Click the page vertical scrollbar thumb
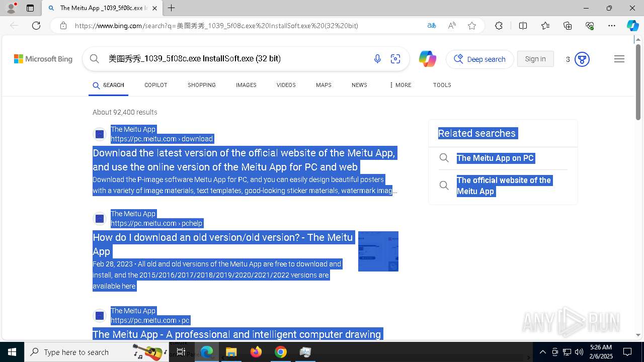Screen dimensions: 644x362 [638, 82]
